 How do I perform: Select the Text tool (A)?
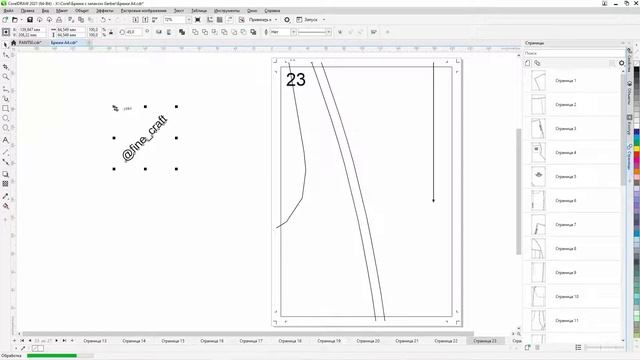coord(5,140)
